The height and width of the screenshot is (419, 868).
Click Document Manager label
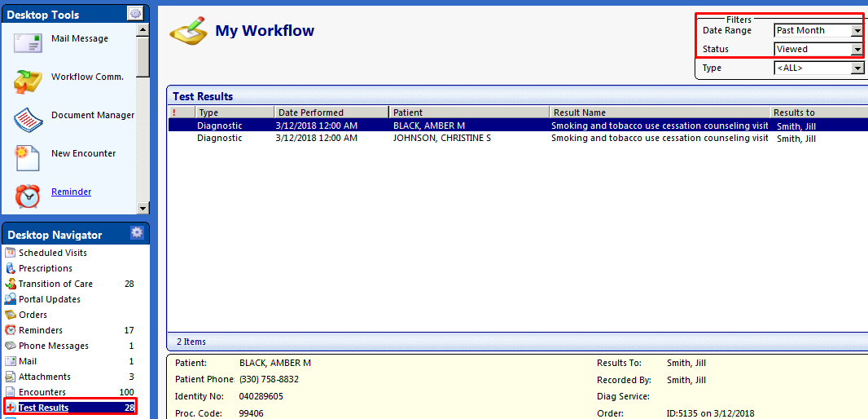[93, 115]
